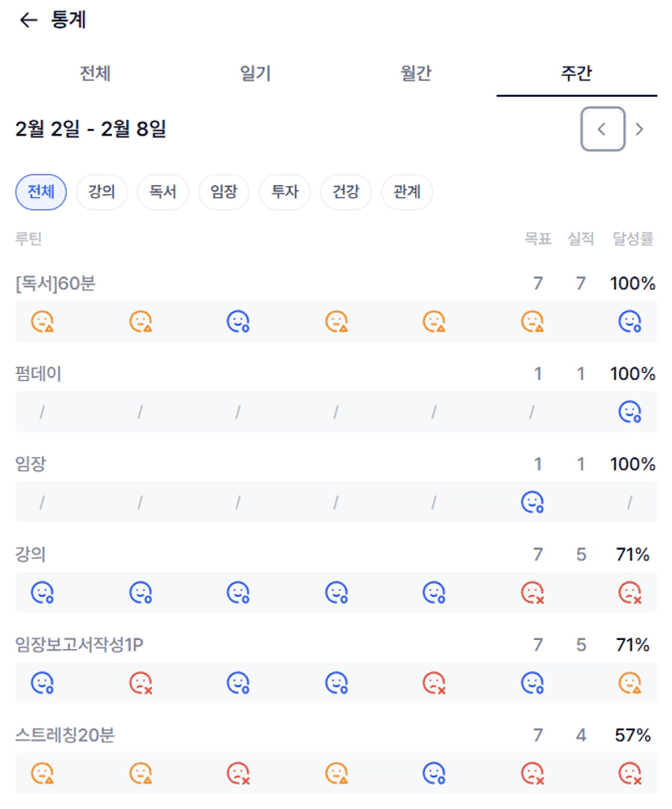This screenshot has height=809, width=672.
Task: Filter routines by 건강 chip
Action: click(345, 193)
